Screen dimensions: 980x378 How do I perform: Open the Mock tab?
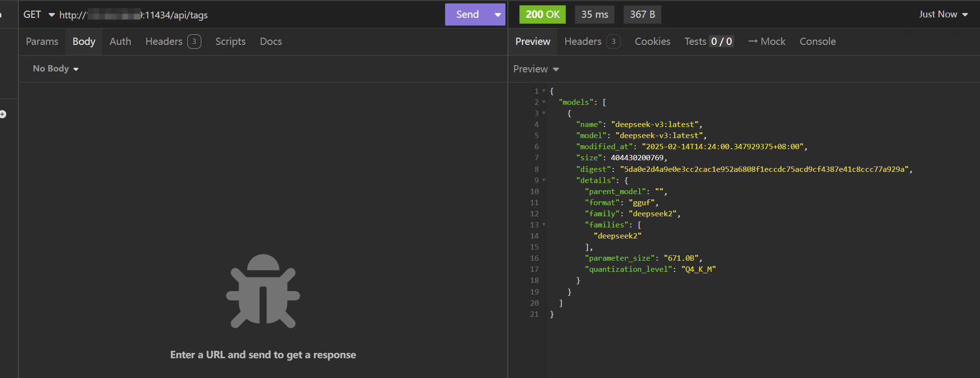[767, 42]
